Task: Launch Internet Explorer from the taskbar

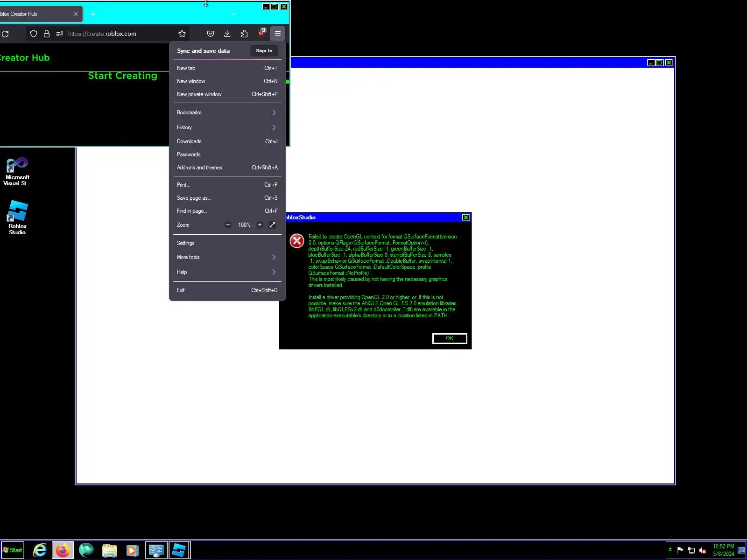Action: [x=40, y=550]
